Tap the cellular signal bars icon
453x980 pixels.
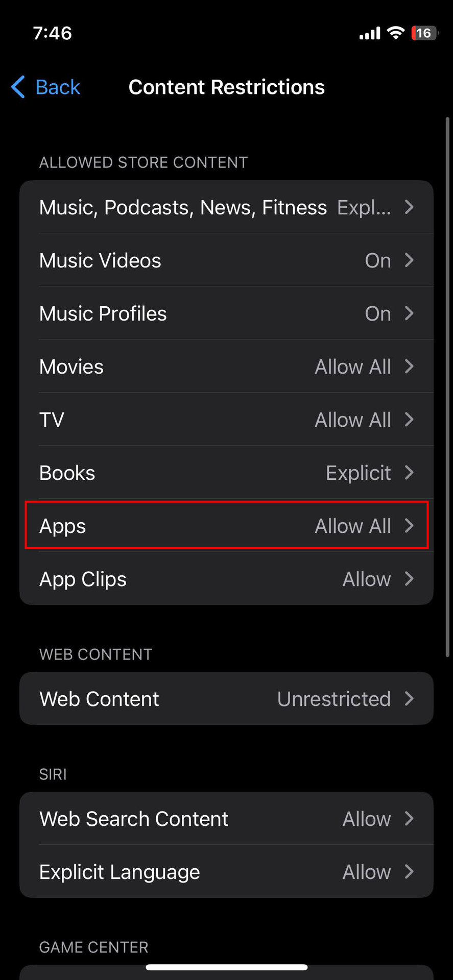(370, 34)
